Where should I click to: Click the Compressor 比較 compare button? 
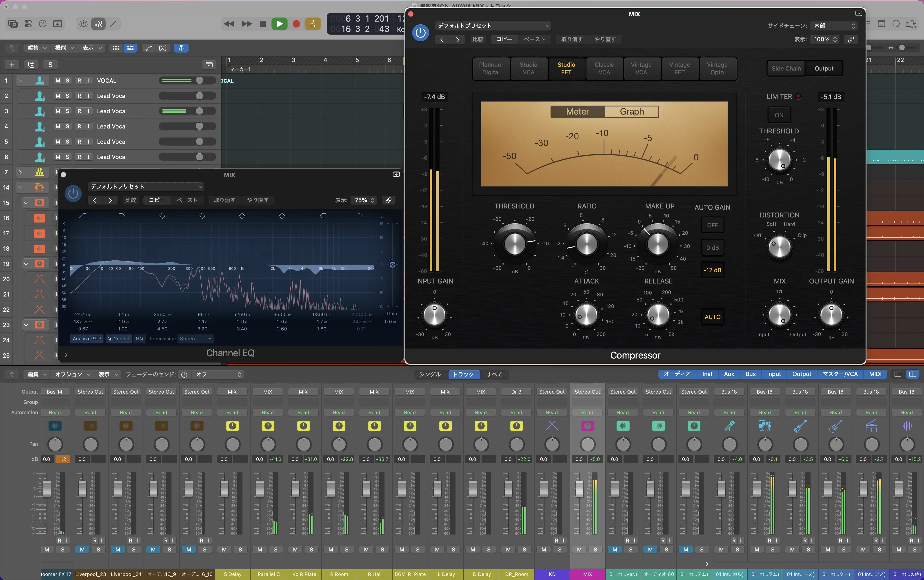478,40
